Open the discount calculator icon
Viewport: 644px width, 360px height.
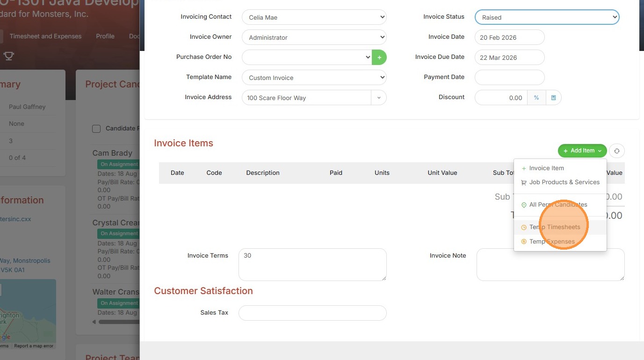click(553, 98)
